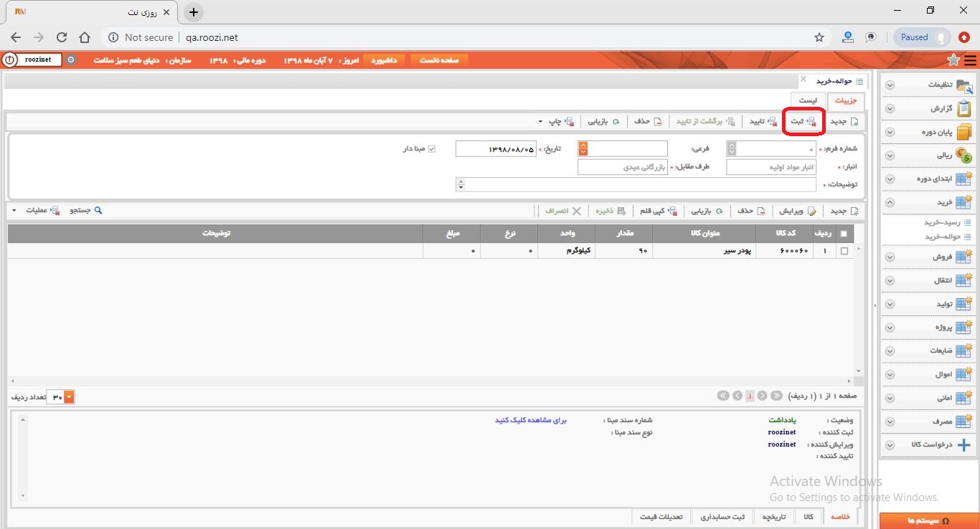Click the gear icon next to roozinet
This screenshot has width=980, height=529.
click(x=71, y=60)
